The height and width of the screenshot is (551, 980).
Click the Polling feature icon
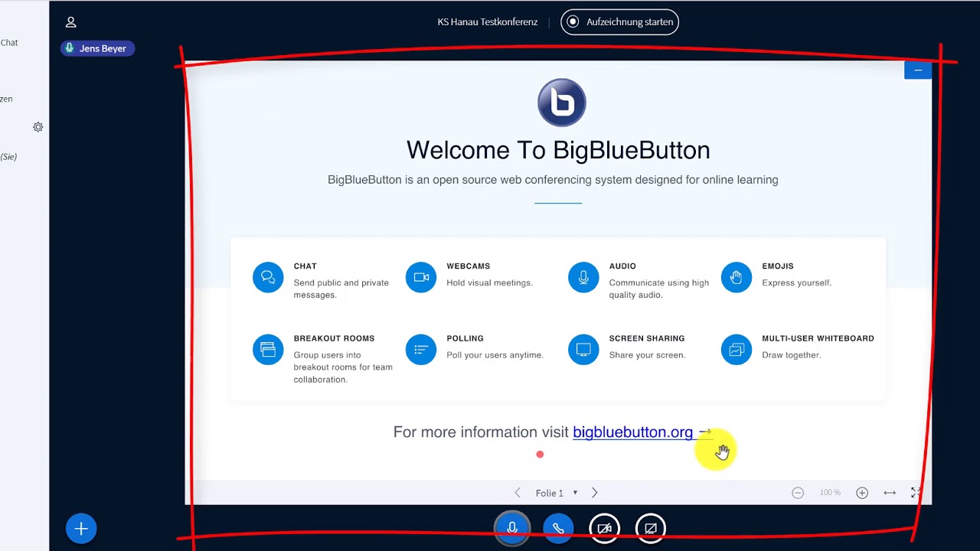tap(421, 350)
